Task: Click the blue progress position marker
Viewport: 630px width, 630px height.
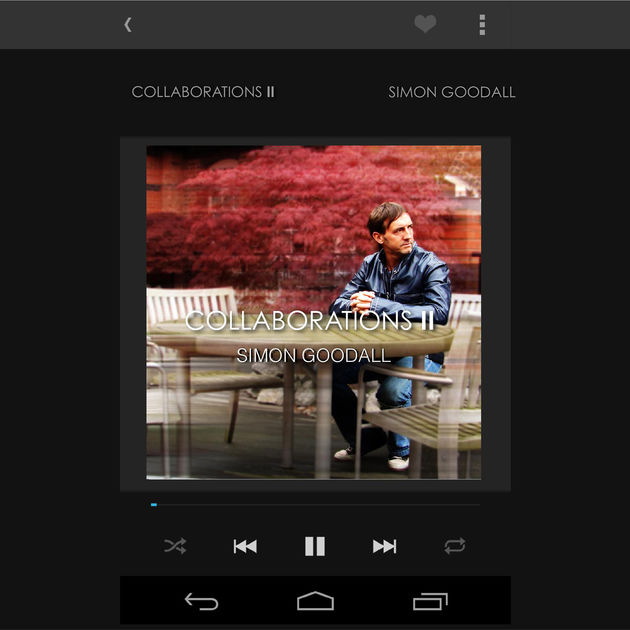Action: click(153, 505)
